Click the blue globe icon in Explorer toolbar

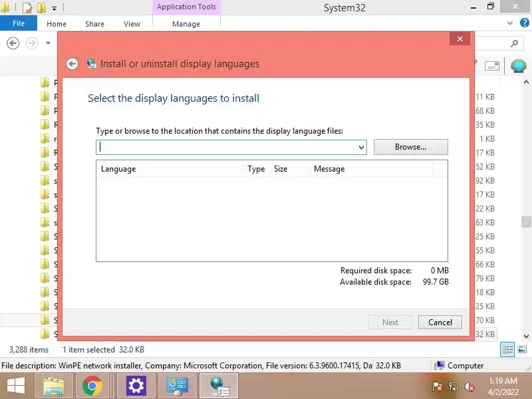[518, 65]
